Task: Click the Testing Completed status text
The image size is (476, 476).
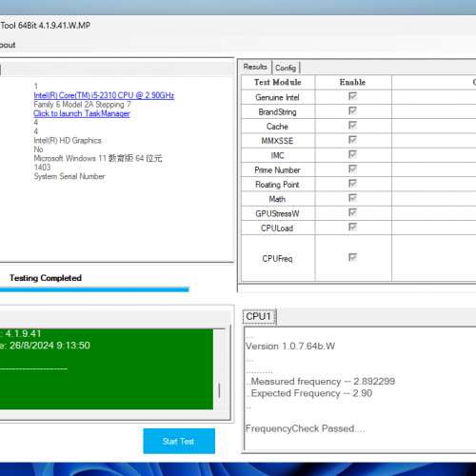Action: click(x=46, y=278)
